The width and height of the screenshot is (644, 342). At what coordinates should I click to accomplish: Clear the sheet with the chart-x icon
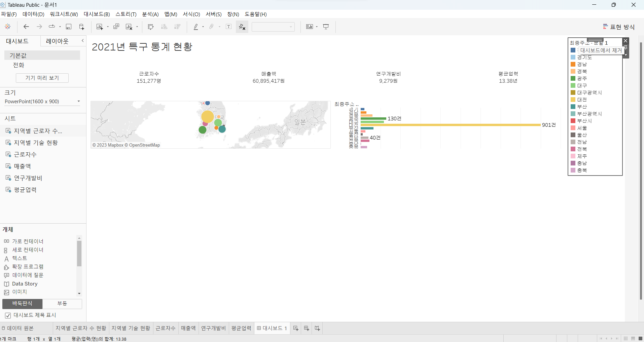coord(129,27)
